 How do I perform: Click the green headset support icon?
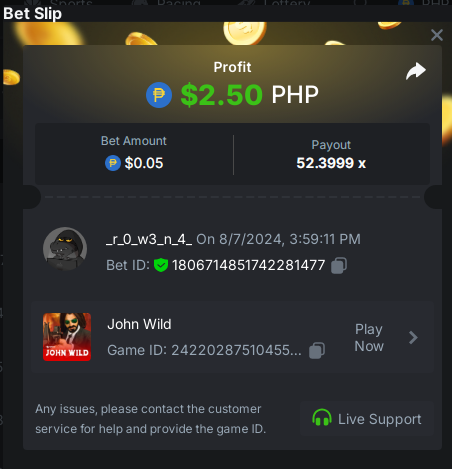322,418
